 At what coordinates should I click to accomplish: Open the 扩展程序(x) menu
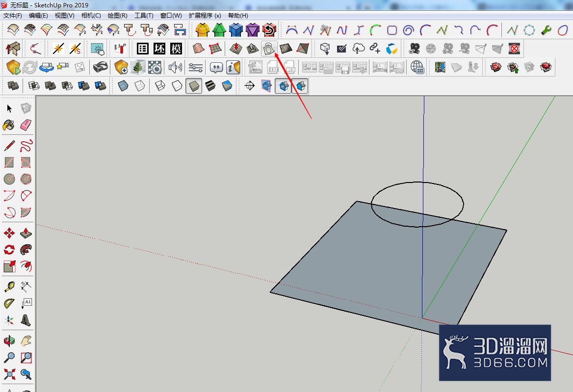pos(205,15)
